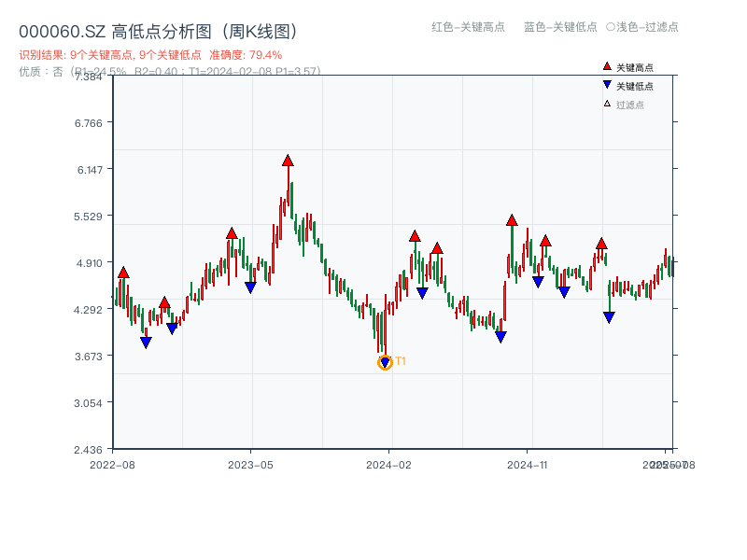The image size is (747, 560).
Task: Select the highest red peak marker above 6.147
Action: [x=288, y=161]
